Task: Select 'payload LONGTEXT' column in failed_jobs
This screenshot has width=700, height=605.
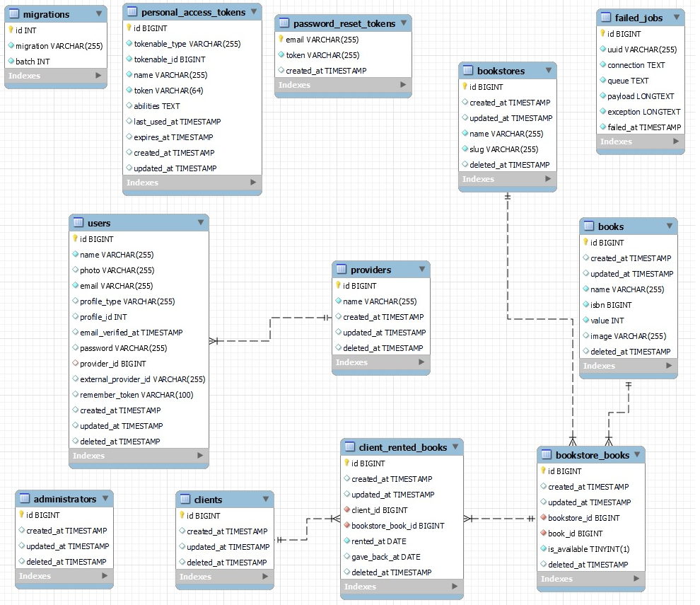Action: (x=641, y=96)
